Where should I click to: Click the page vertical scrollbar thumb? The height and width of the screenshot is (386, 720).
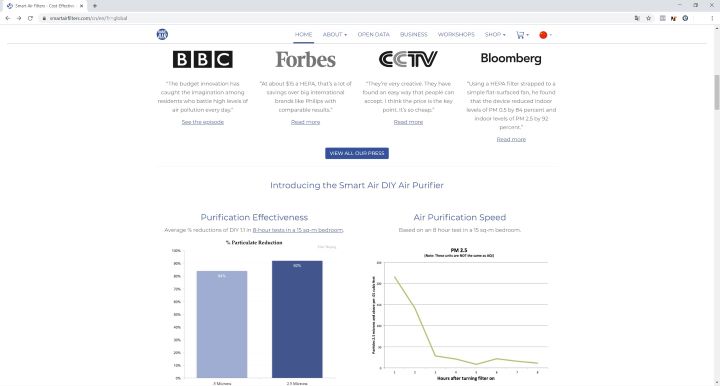coord(716,92)
